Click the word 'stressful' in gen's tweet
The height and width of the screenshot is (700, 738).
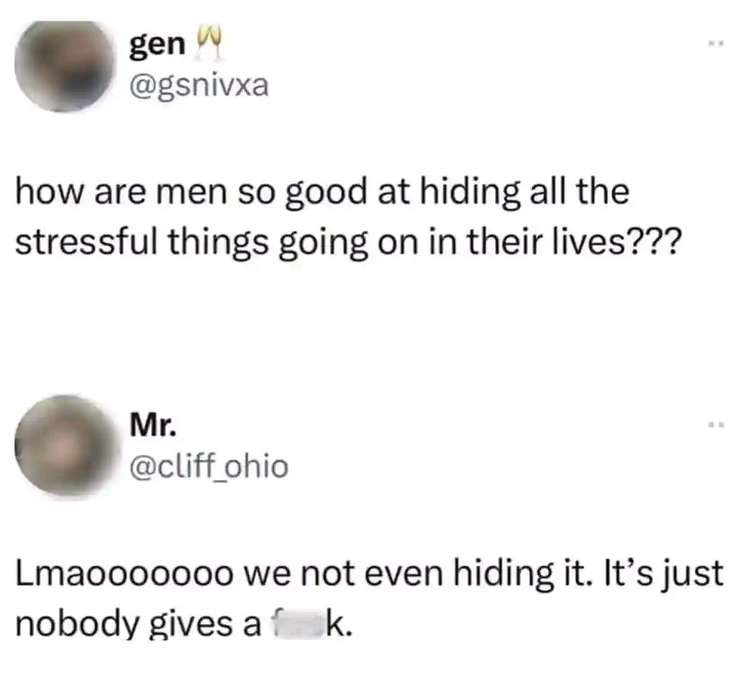coord(86,242)
